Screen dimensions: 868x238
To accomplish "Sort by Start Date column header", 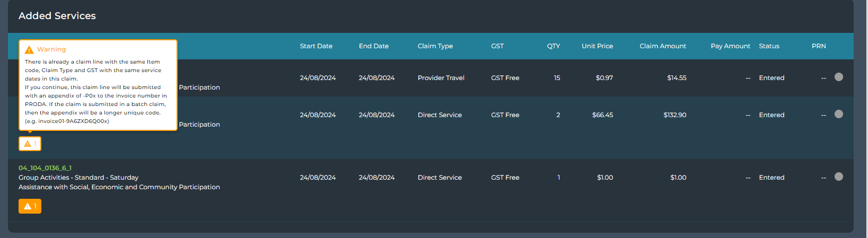I will [x=316, y=46].
